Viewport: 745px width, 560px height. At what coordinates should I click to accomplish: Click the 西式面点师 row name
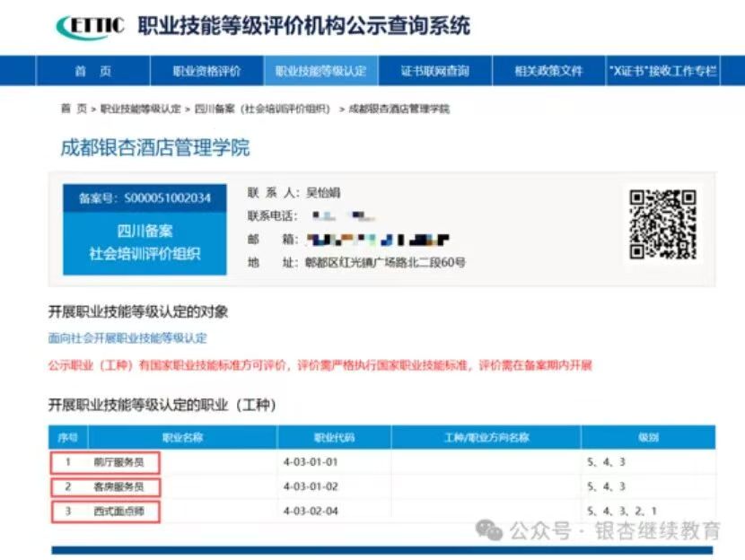coord(118,512)
